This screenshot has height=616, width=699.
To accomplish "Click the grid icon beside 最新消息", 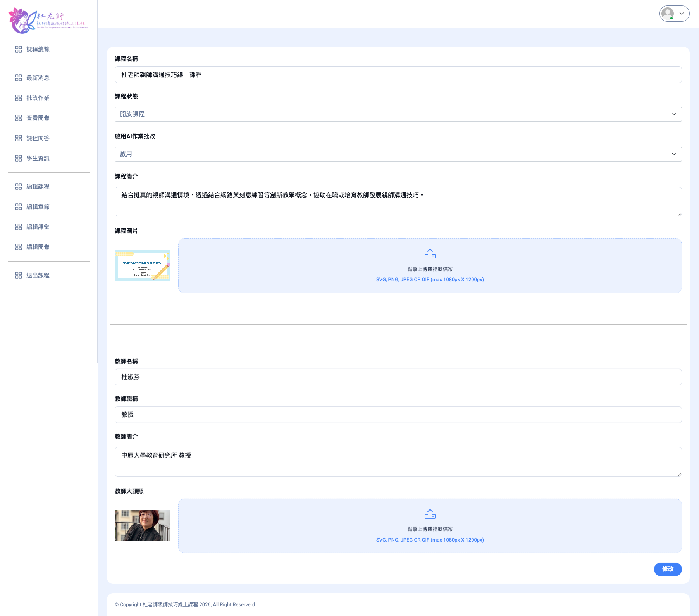I will (x=19, y=78).
